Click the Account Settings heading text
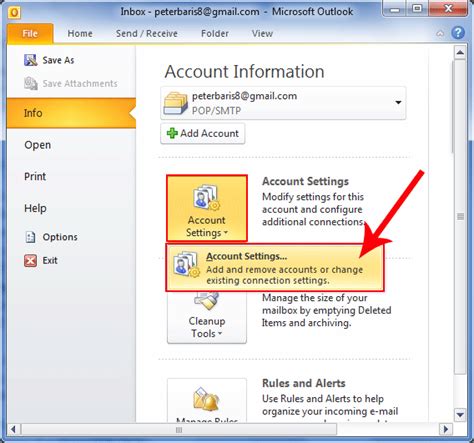 click(x=305, y=181)
